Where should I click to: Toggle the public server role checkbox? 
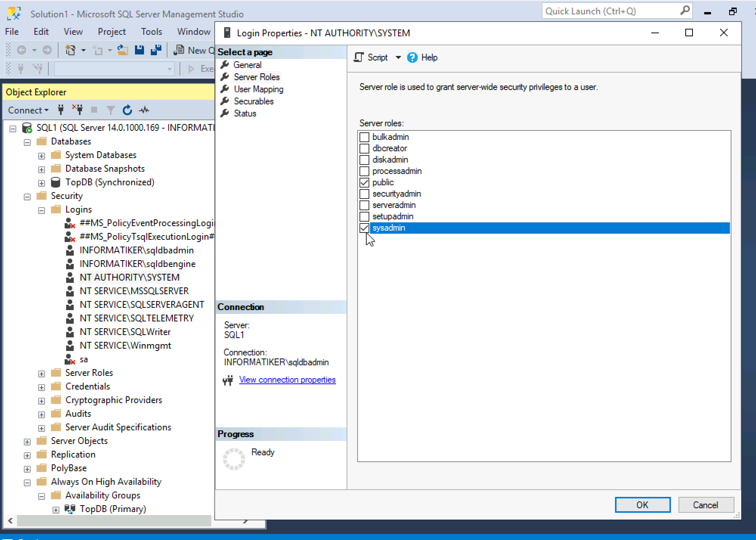pos(364,182)
